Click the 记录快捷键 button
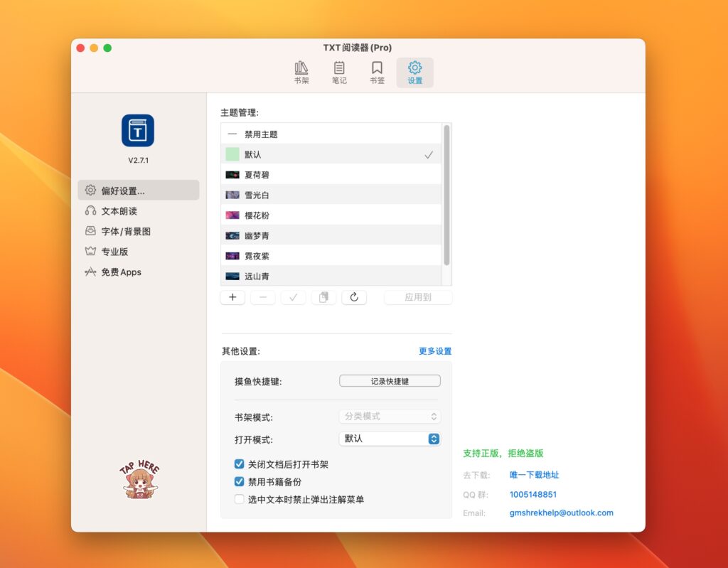This screenshot has width=728, height=568. 389,380
